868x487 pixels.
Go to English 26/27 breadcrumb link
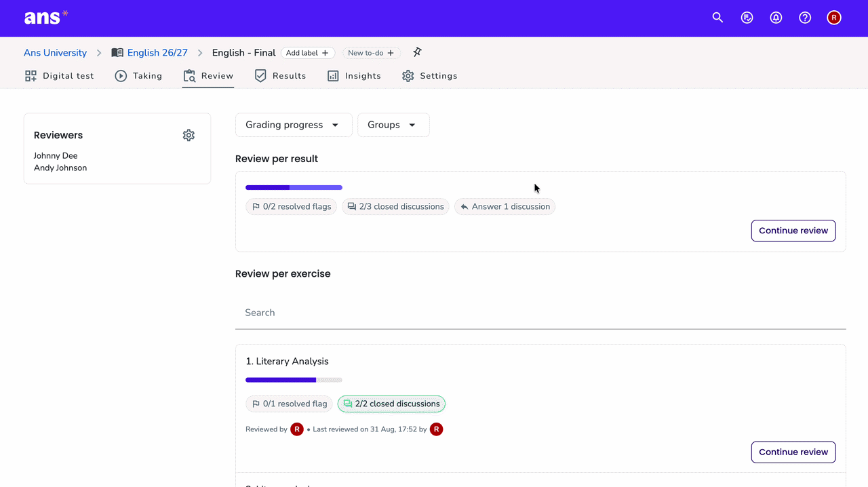(157, 53)
